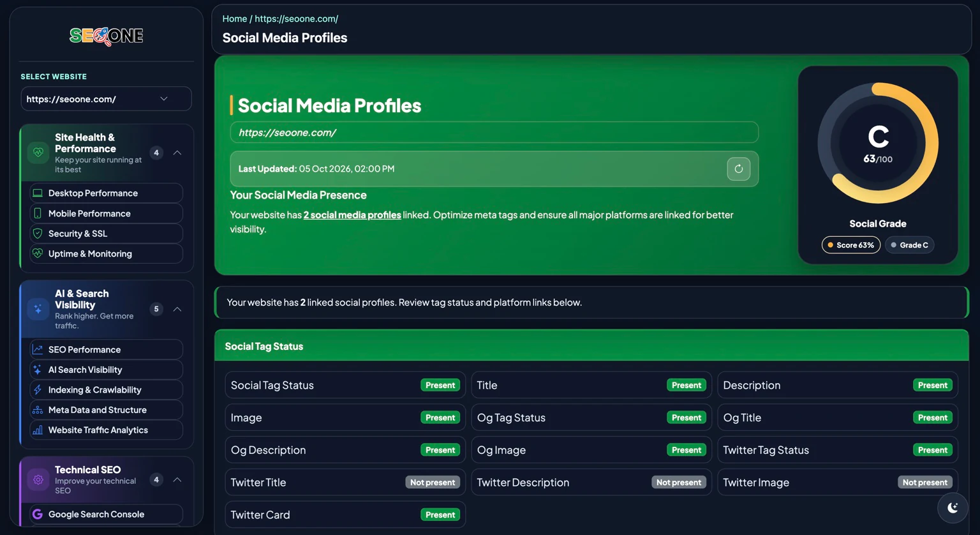
Task: Click the Mobile Performance phone icon
Action: click(x=38, y=213)
